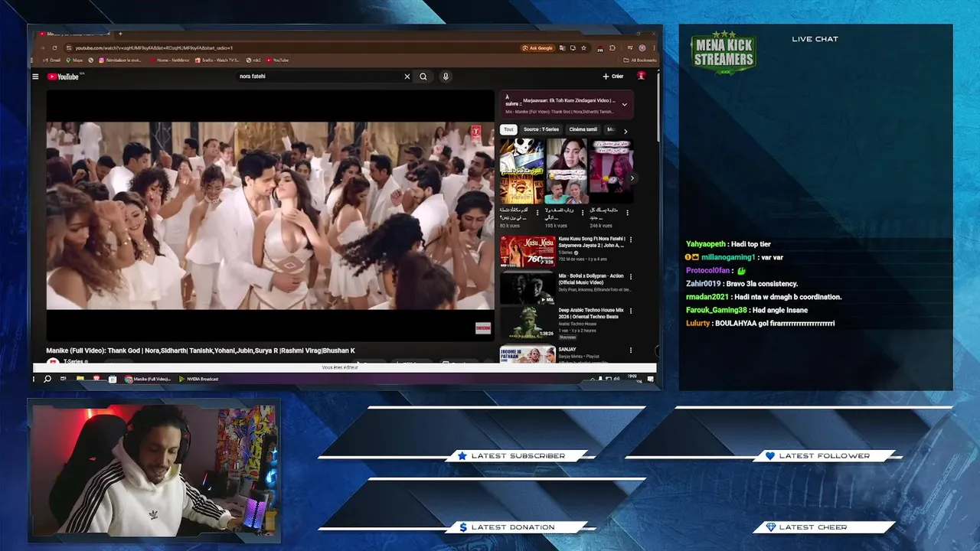Click the Latest Follower label
Viewport: 980px width, 551px height.
(x=824, y=456)
